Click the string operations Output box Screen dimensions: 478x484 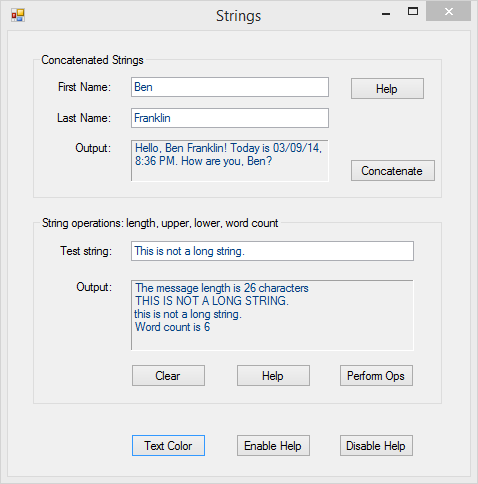272,315
